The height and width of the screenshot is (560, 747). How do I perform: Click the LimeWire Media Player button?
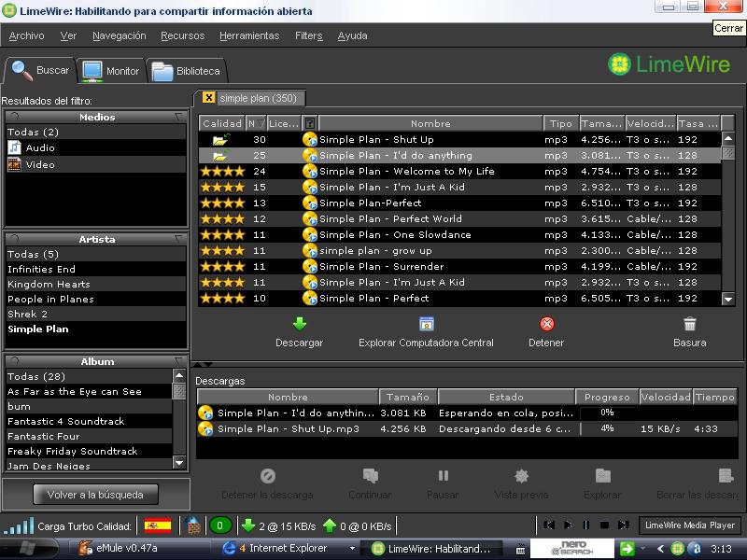coord(690,525)
